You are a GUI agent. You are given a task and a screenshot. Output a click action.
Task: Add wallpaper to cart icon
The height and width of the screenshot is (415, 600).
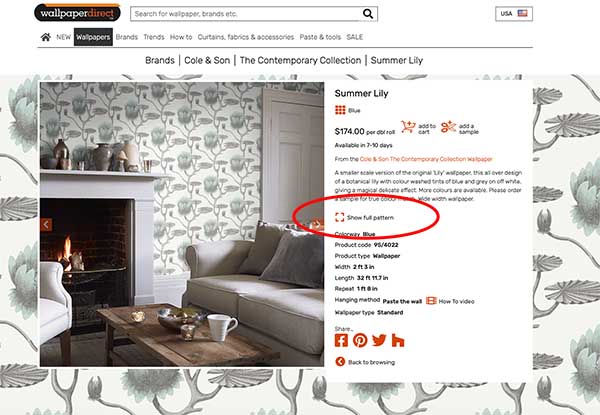tap(408, 127)
